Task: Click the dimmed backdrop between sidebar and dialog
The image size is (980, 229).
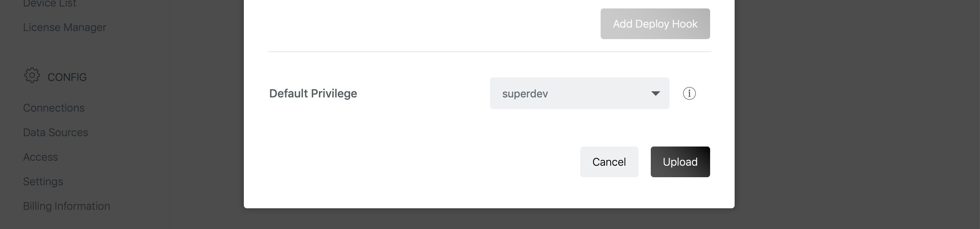Action: click(x=207, y=115)
